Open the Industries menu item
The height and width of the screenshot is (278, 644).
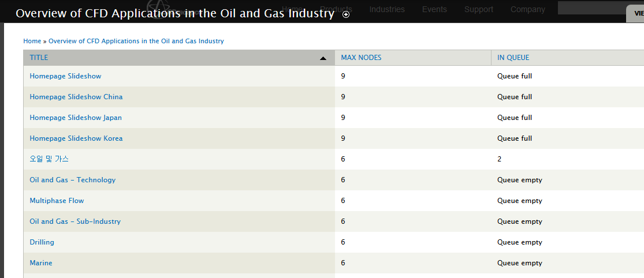click(387, 9)
